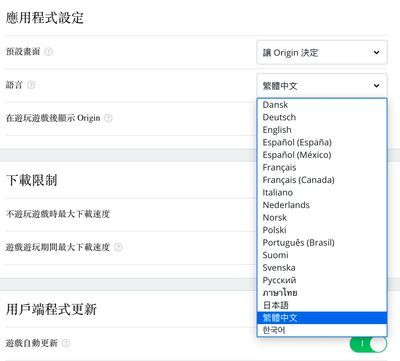Select Français (Canada) language option
Image resolution: width=400 pixels, height=361 pixels.
point(322,180)
